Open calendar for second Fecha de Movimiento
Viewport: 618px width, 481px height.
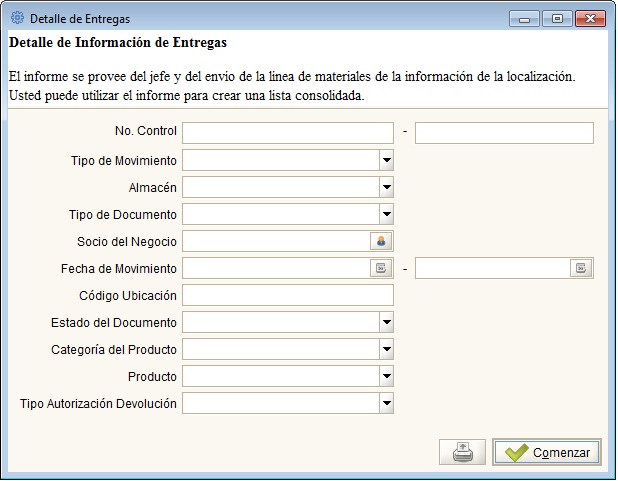[x=582, y=268]
